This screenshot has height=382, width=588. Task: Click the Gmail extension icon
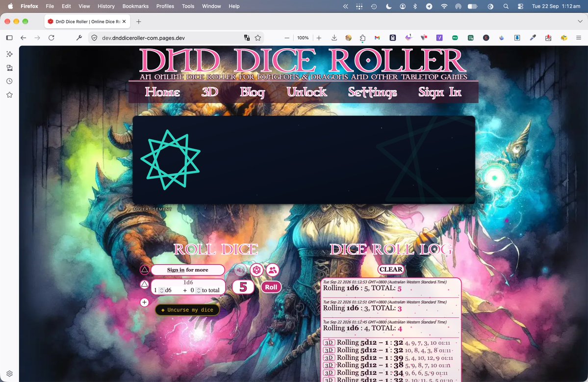(x=377, y=38)
